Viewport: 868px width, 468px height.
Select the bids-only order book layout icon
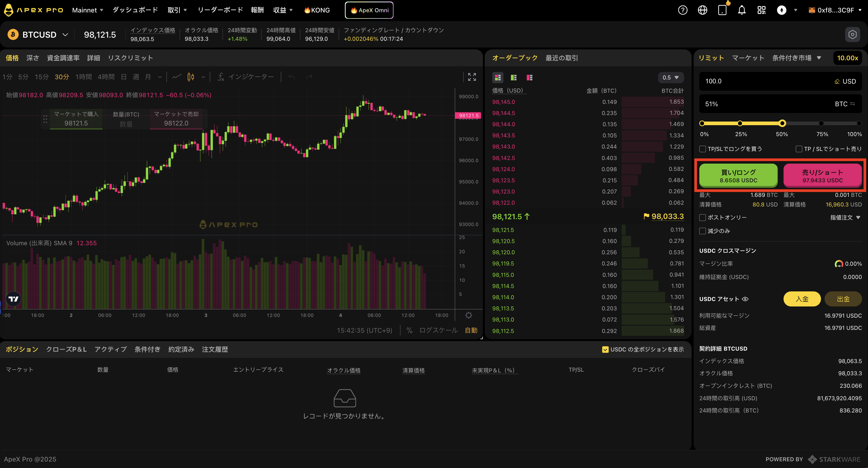coord(514,77)
